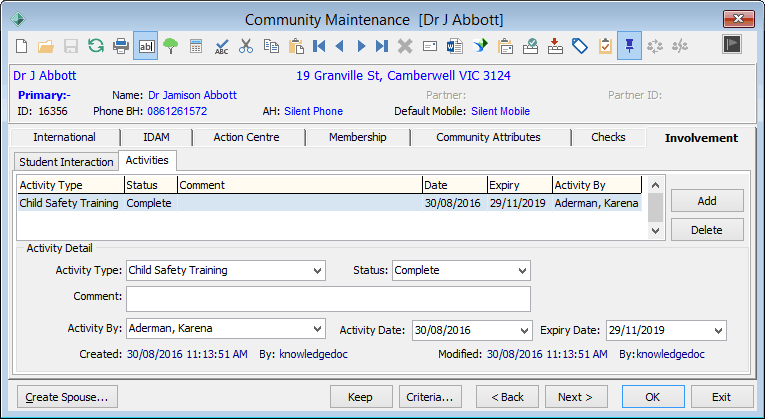Select the Involvement tab
Image resolution: width=765 pixels, height=419 pixels.
[701, 138]
